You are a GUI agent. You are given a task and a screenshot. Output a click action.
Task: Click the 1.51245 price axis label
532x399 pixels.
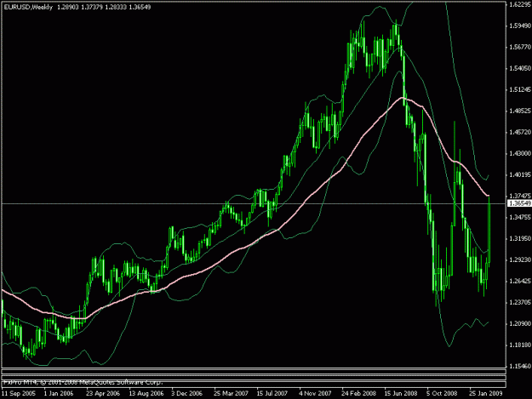click(520, 90)
